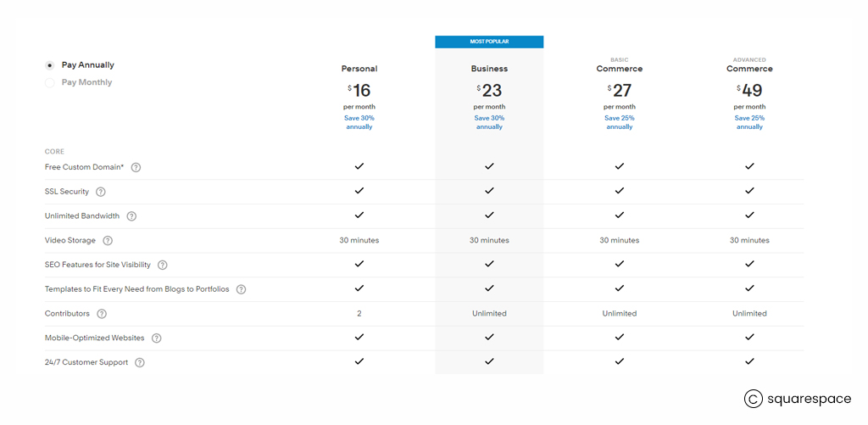Click Personal plan SEO Features checkmark
868x425 pixels.
(359, 264)
